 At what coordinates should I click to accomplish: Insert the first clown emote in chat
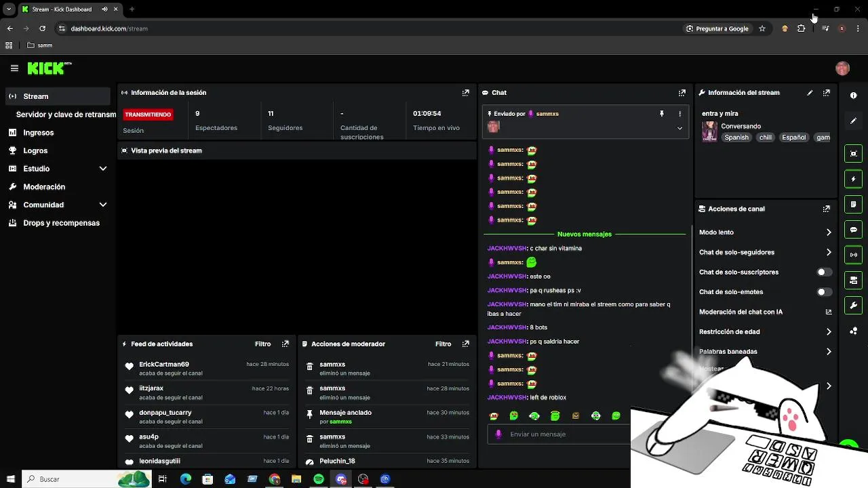tap(493, 416)
